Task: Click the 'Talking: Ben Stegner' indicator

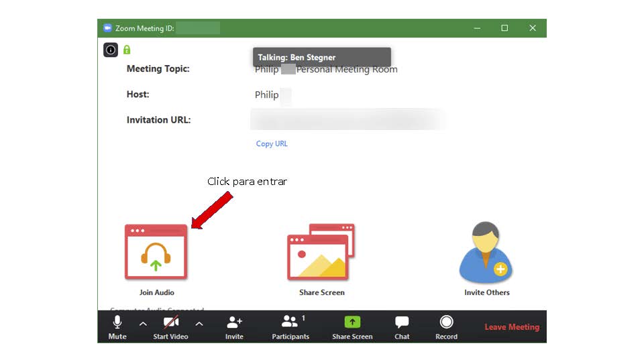Action: [322, 57]
